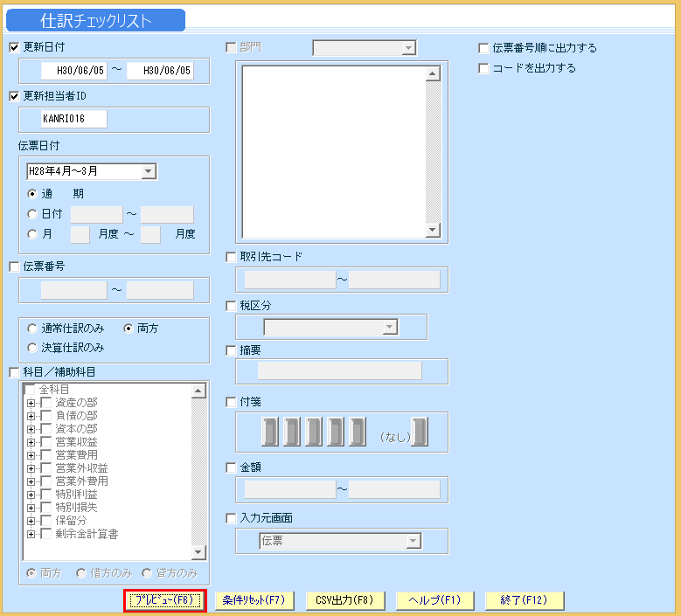Tick the 摘要 checkbox
The height and width of the screenshot is (616, 681).
(x=231, y=350)
